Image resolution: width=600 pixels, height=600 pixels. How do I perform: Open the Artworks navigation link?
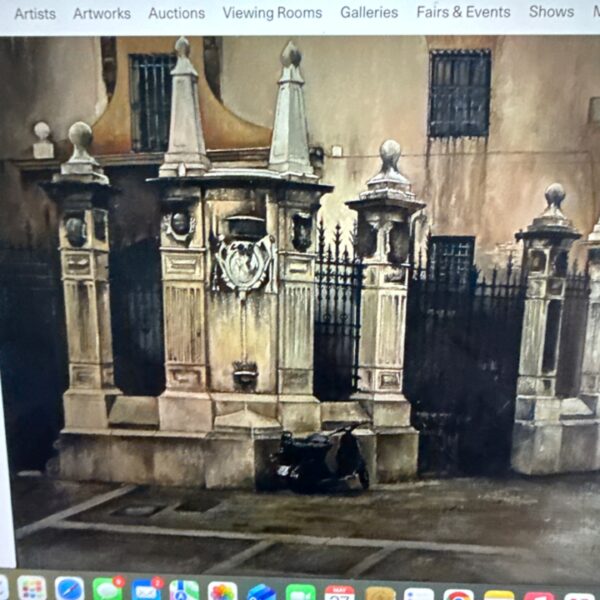coord(102,14)
